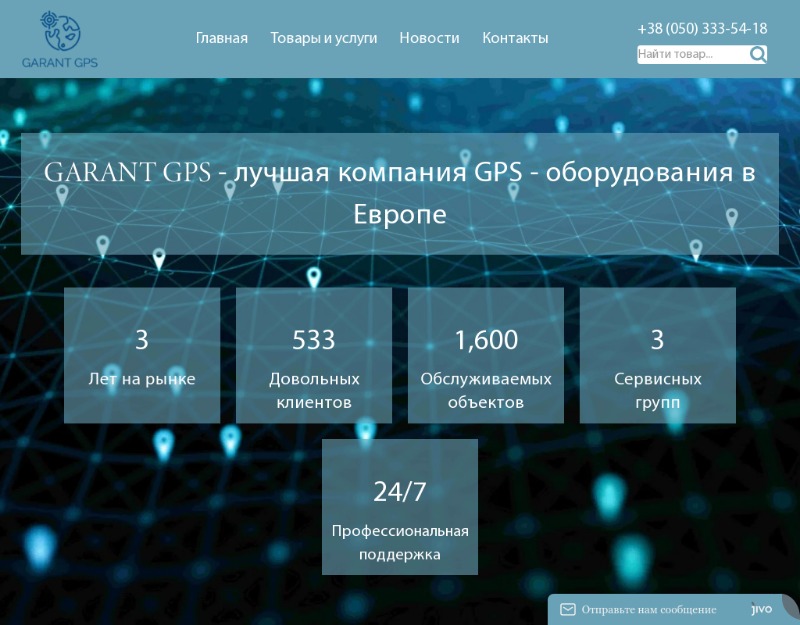Go to the Новости page

click(429, 38)
